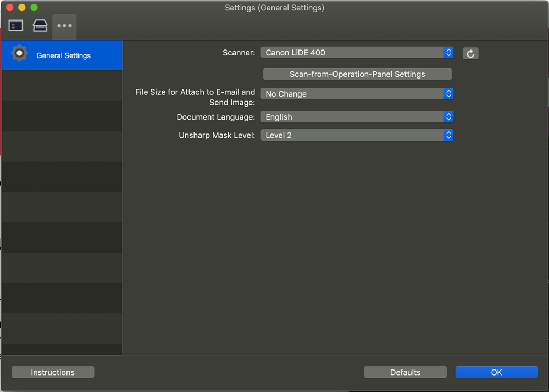The width and height of the screenshot is (549, 392).
Task: Open Scan-from-Operation-Panel Settings
Action: [x=357, y=74]
